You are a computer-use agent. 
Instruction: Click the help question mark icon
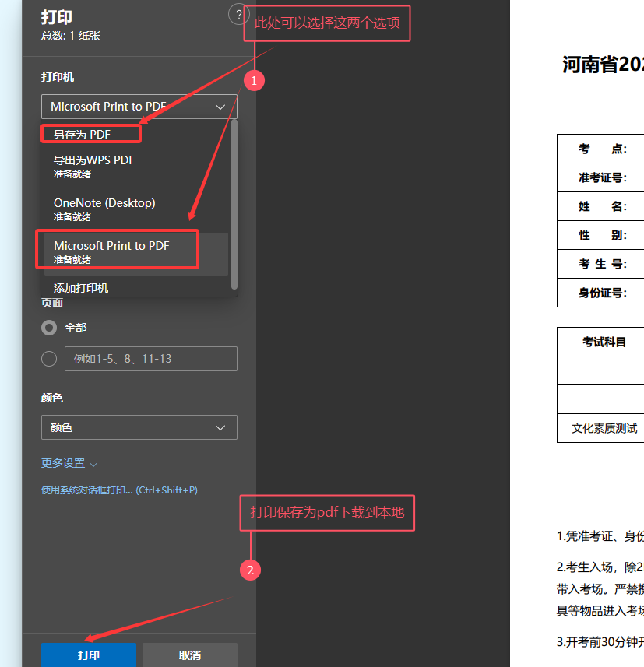pos(238,15)
